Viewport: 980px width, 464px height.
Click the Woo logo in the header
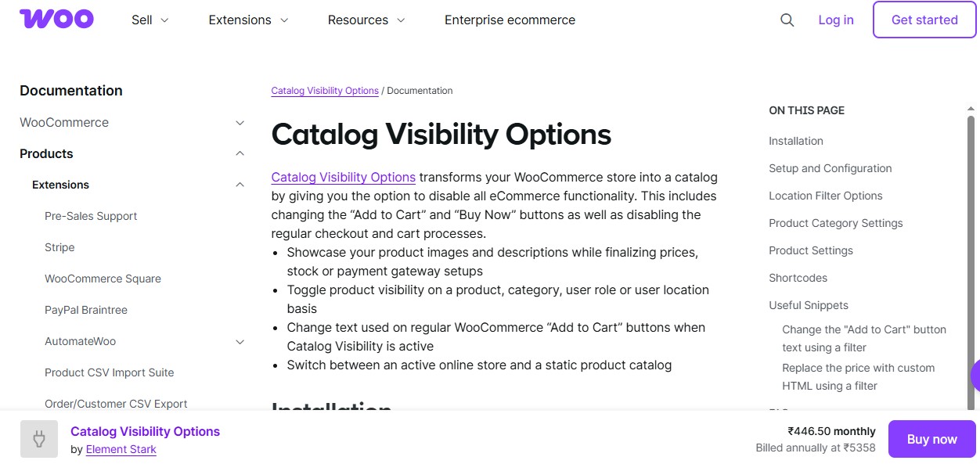coord(56,19)
